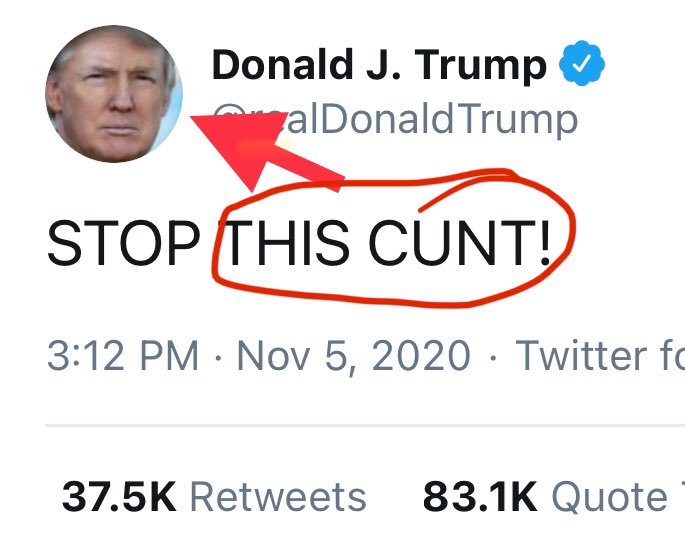Viewport: 685px width, 558px height.
Task: View the Retweets label list
Action: [278, 496]
